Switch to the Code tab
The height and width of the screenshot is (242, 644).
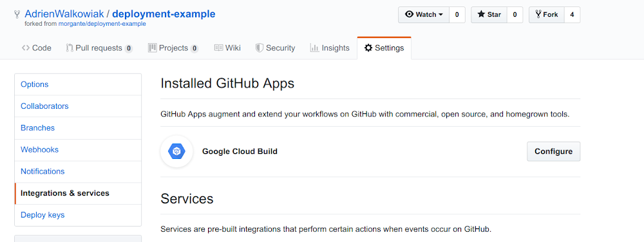(x=37, y=48)
